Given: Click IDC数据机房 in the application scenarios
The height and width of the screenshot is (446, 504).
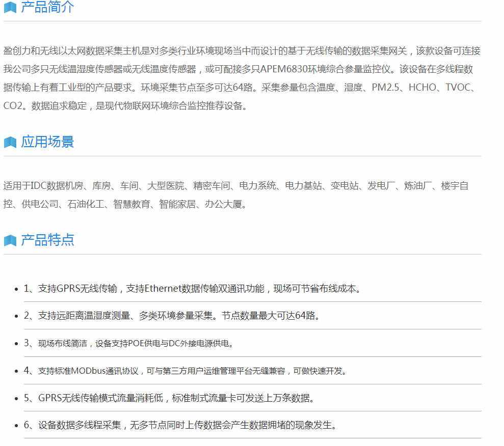Looking at the screenshot, I should click(x=55, y=186).
